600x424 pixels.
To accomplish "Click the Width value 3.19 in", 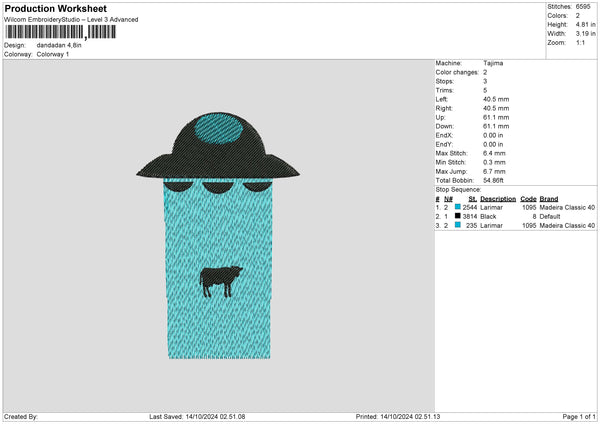I will (x=585, y=34).
